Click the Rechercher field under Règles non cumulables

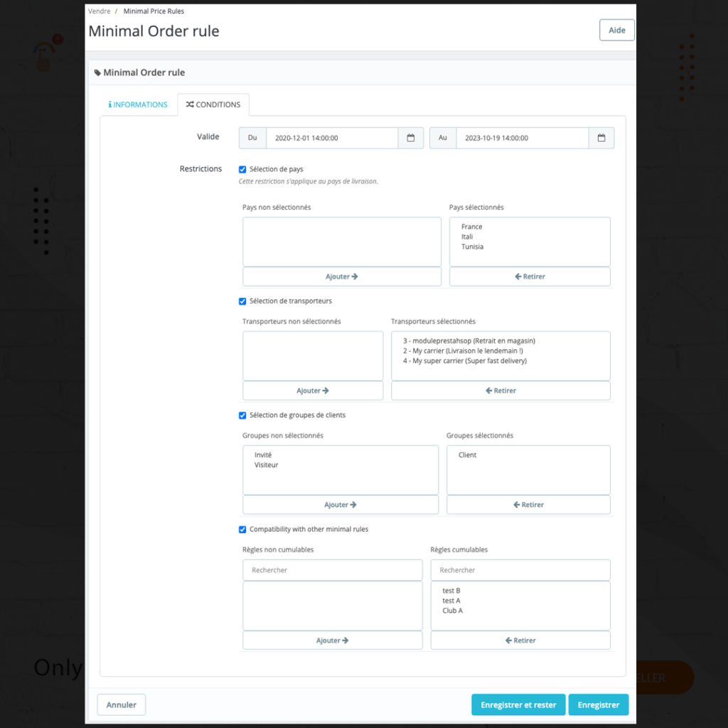(333, 569)
